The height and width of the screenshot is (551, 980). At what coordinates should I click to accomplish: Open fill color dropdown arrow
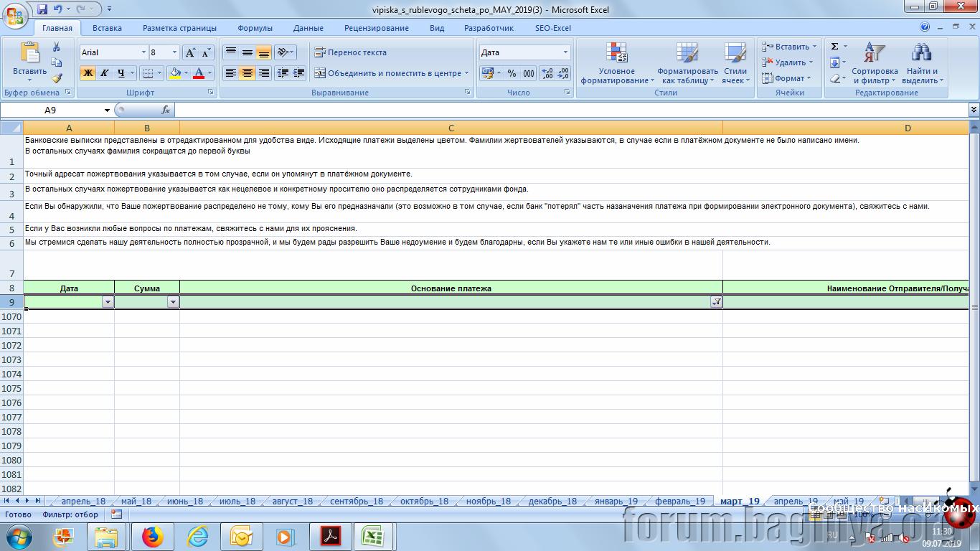click(x=187, y=73)
